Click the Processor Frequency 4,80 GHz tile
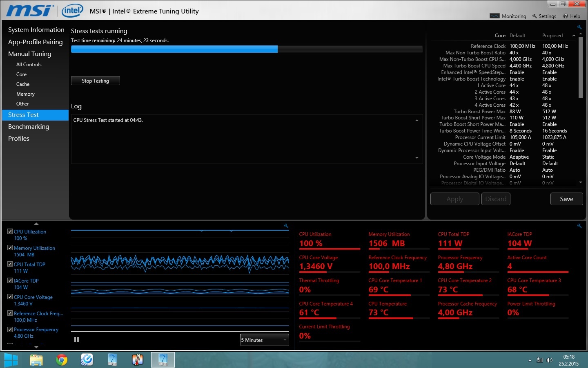588x368 pixels. (x=468, y=263)
